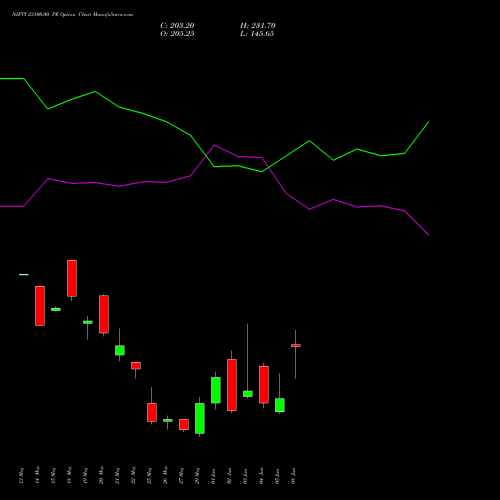Click the close value C: 203.20
Viewport: 500px width, 500px height.
coord(177,26)
